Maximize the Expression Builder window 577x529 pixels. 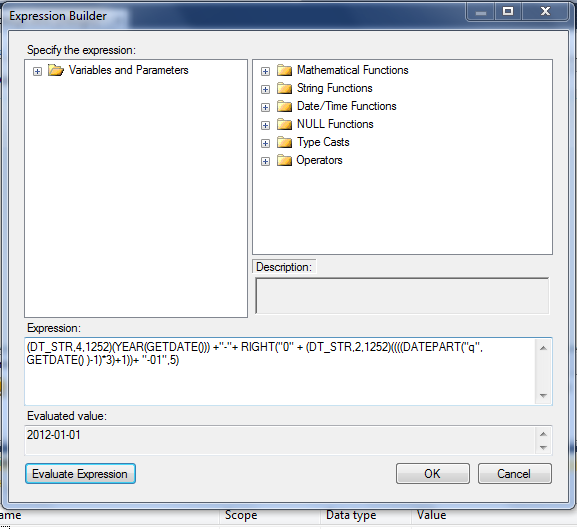(508, 12)
